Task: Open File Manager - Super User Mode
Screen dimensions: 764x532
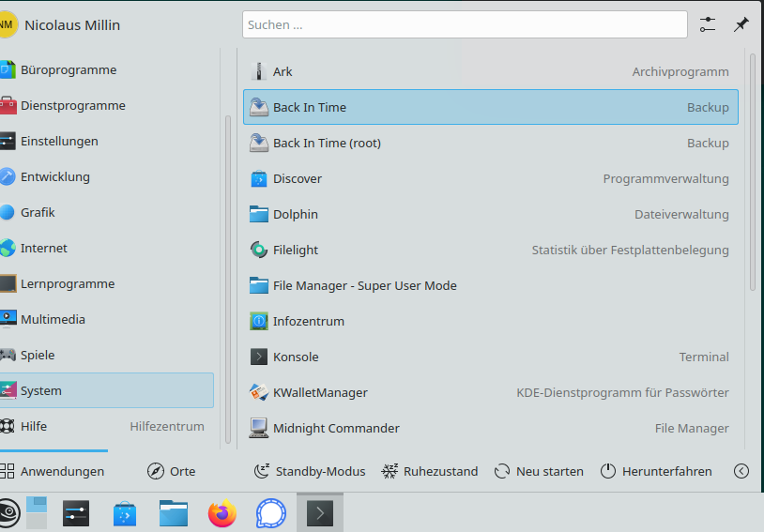Action: click(490, 285)
